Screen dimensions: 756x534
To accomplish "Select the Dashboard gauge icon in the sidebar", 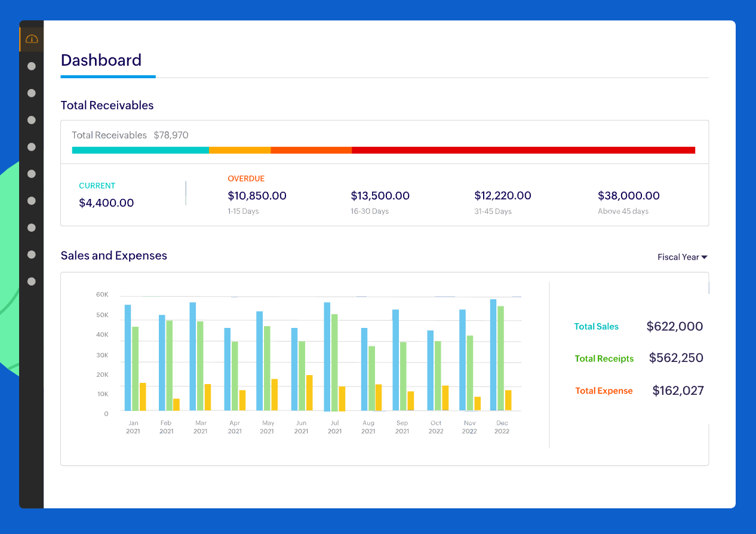I will 31,38.
